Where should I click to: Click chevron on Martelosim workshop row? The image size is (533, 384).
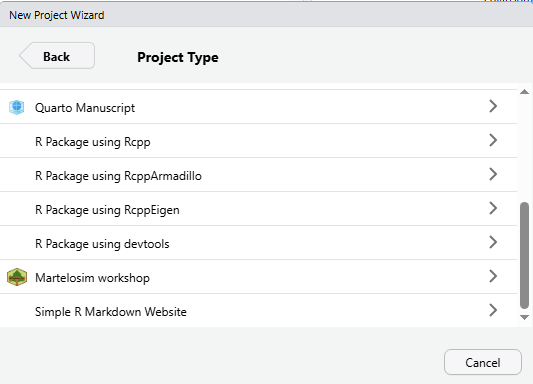[493, 276]
